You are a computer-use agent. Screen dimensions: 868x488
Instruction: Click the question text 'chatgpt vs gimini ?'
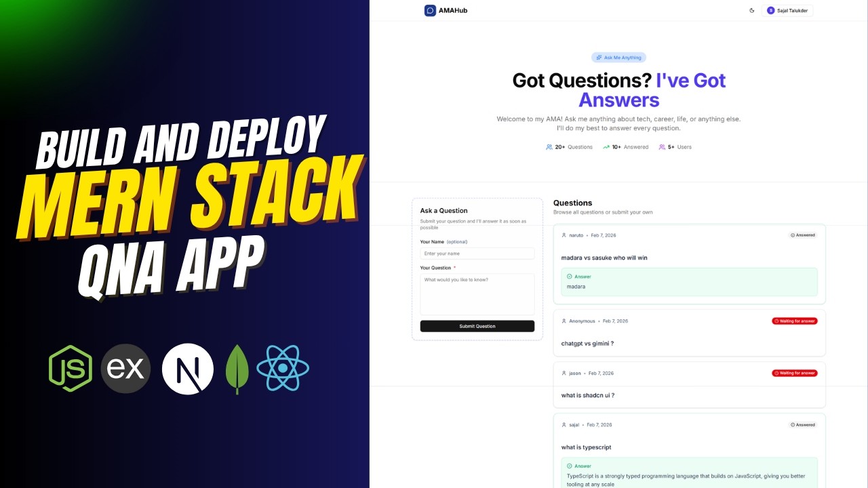pos(587,344)
